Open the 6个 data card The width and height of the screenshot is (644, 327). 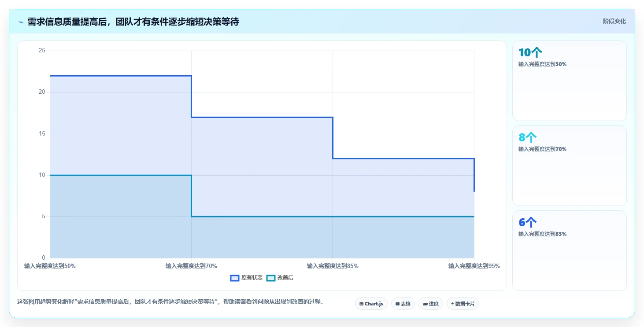(570, 250)
